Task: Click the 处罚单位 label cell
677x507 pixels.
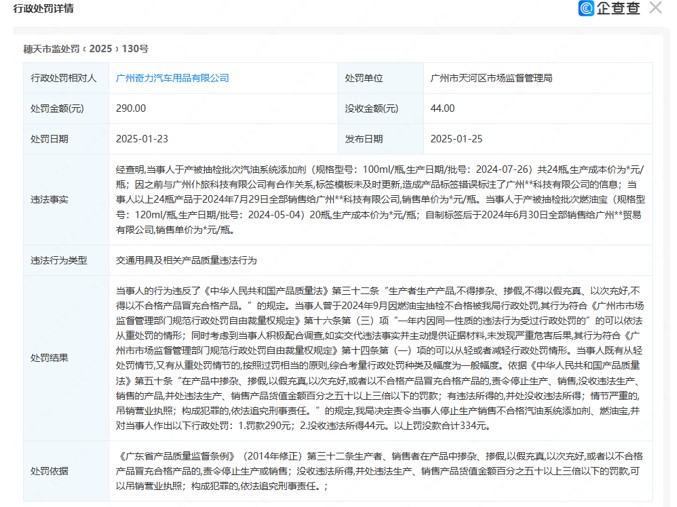Action: 364,78
